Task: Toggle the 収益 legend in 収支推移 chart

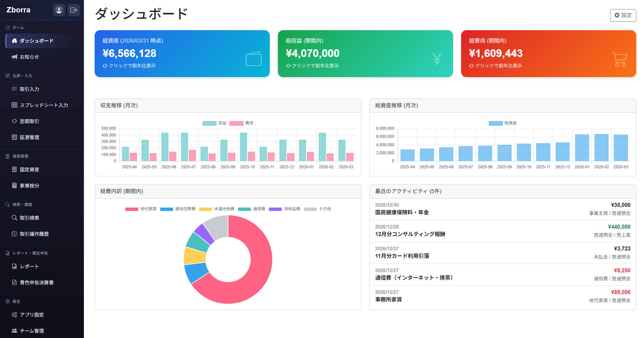Action: (214, 123)
